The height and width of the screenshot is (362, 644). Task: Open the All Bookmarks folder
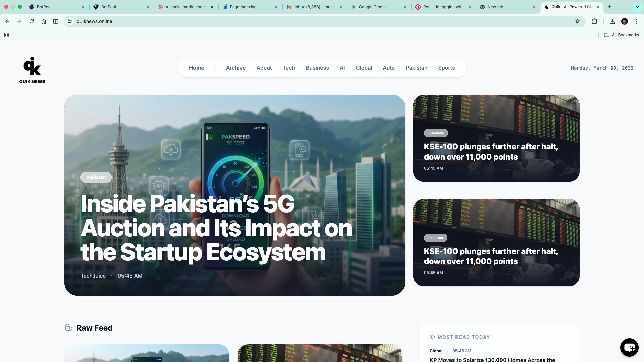[622, 35]
